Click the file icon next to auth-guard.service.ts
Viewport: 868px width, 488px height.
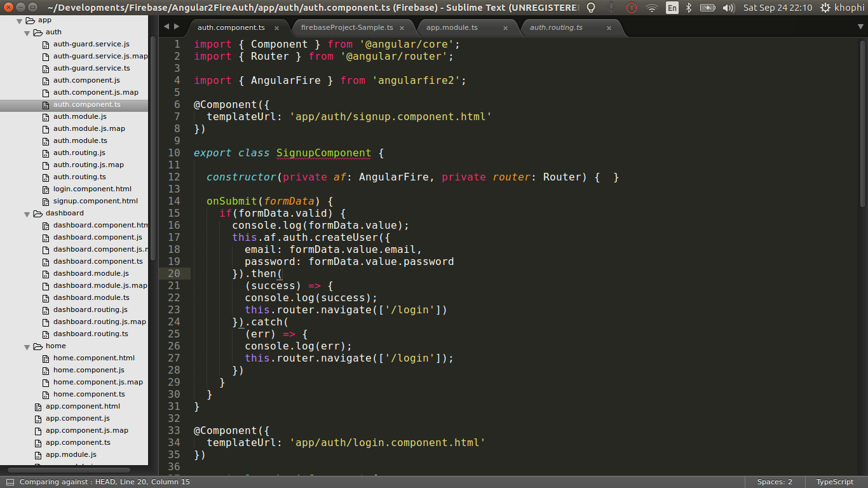tap(45, 68)
